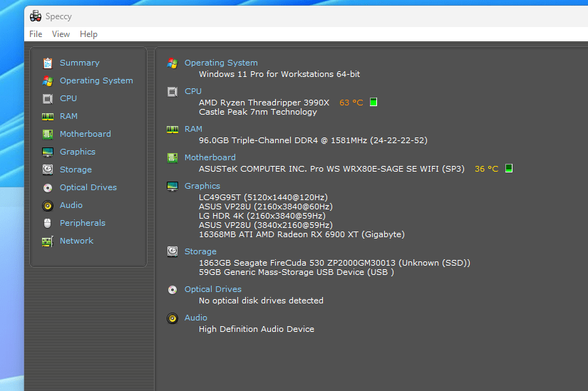Select Peripherals in the sidebar
Screen dimensions: 588x391
click(83, 223)
